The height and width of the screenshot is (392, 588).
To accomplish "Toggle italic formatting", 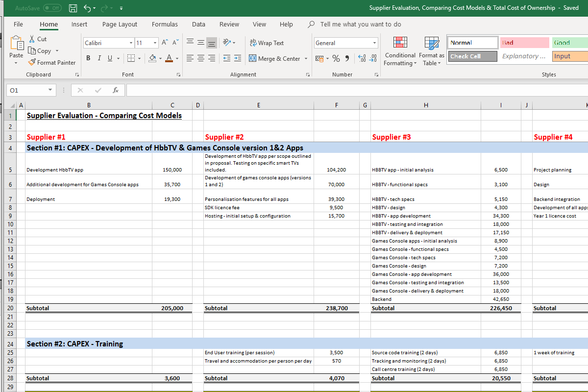I will (99, 58).
